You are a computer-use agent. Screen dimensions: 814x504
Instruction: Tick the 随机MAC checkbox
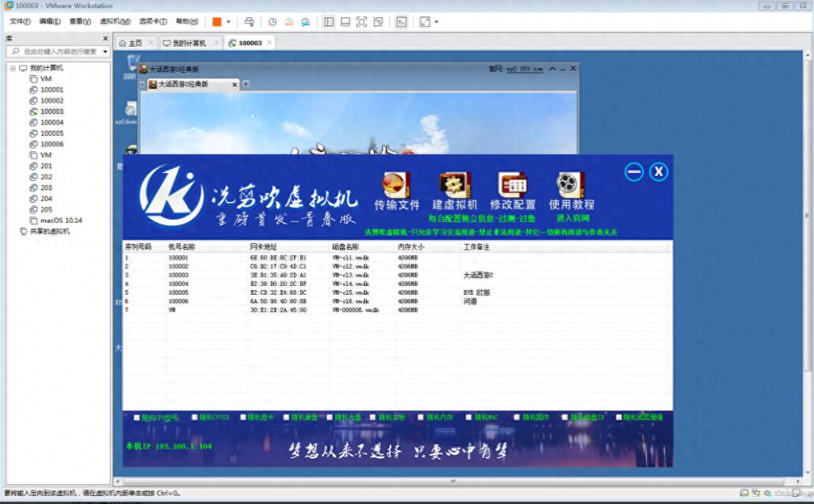click(x=469, y=417)
